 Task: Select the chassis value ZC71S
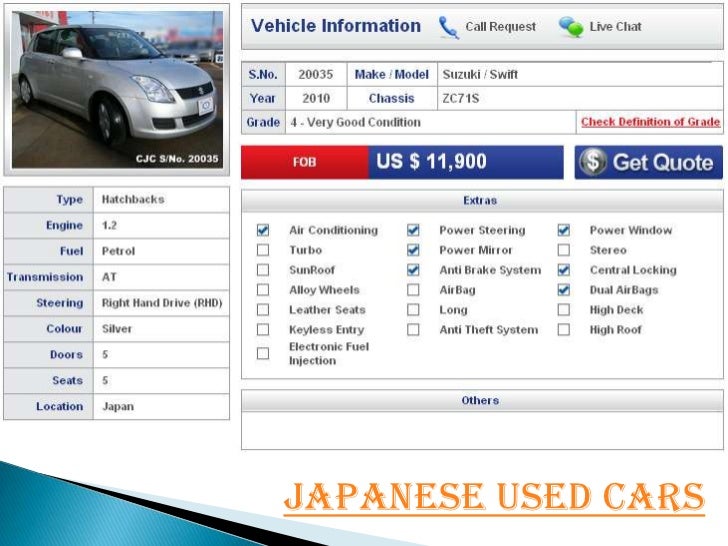[x=461, y=98]
